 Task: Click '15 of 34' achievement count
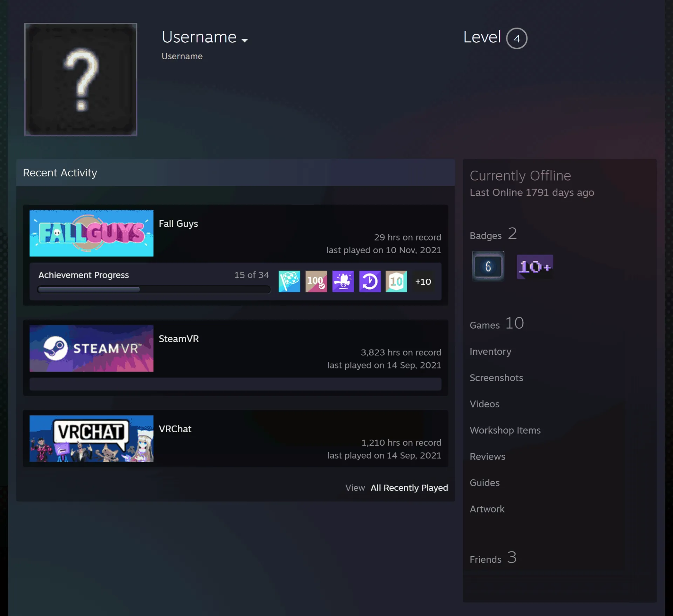pyautogui.click(x=252, y=275)
